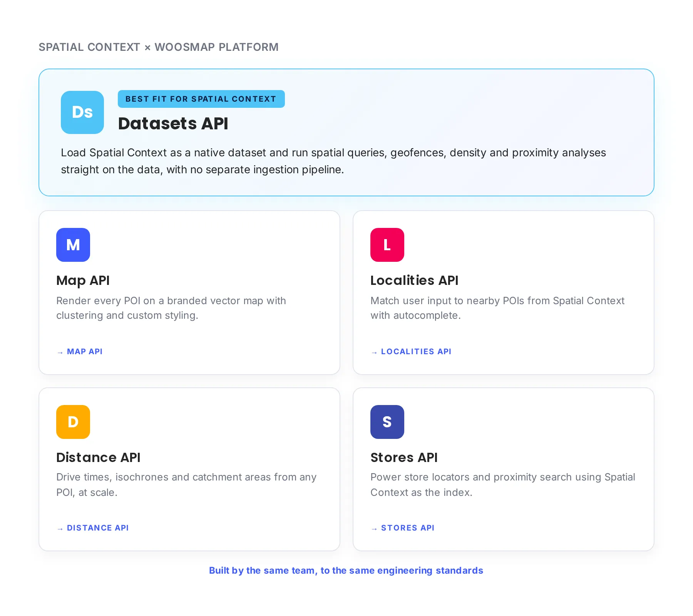Click the blue M Map API icon
693x616 pixels.
pos(73,245)
